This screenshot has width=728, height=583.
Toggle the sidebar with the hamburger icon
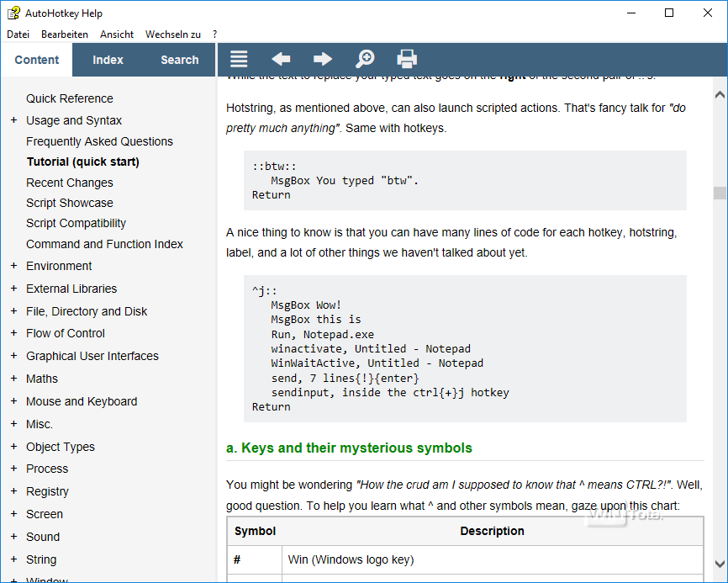(239, 59)
